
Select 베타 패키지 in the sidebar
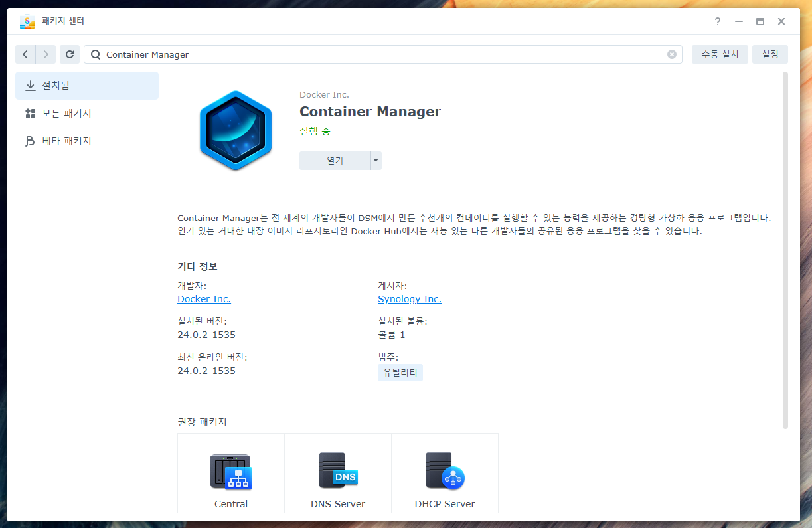click(87, 141)
